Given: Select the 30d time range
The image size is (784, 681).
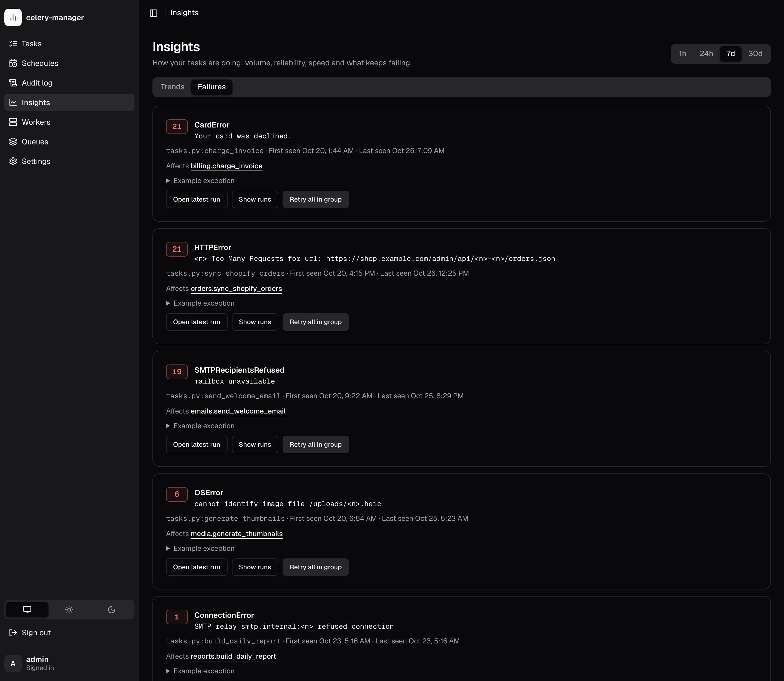Looking at the screenshot, I should [755, 54].
